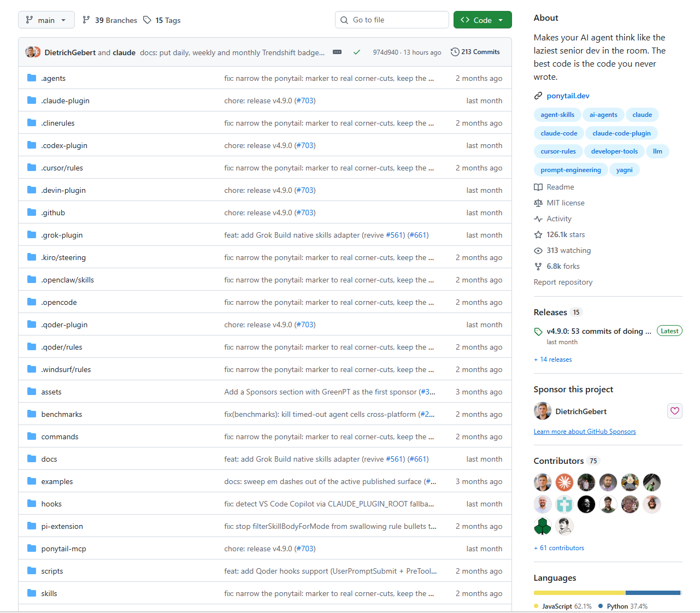Open the main branch selector dropdown

point(46,20)
